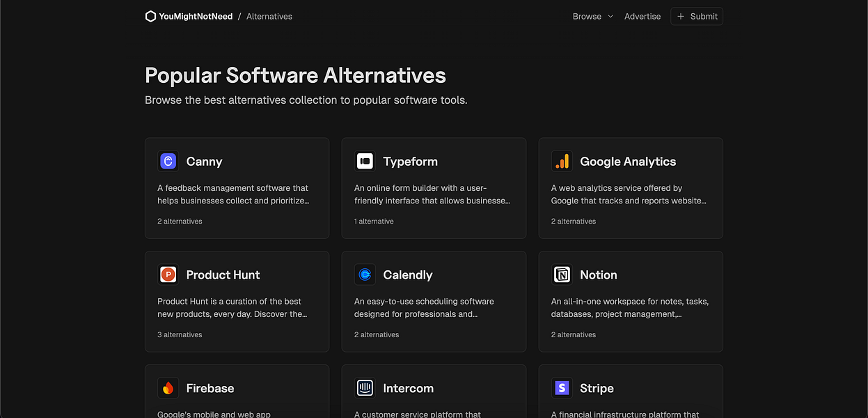
Task: Click Calendly's "2 alternatives" count
Action: pyautogui.click(x=377, y=335)
